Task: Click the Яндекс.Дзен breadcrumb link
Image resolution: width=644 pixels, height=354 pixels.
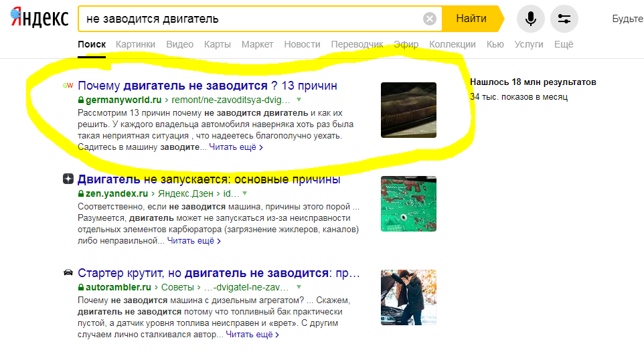Action: click(185, 193)
